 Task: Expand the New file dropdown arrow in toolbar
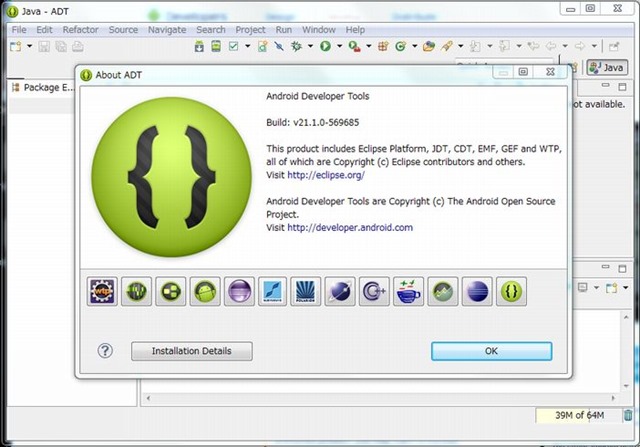click(x=31, y=47)
